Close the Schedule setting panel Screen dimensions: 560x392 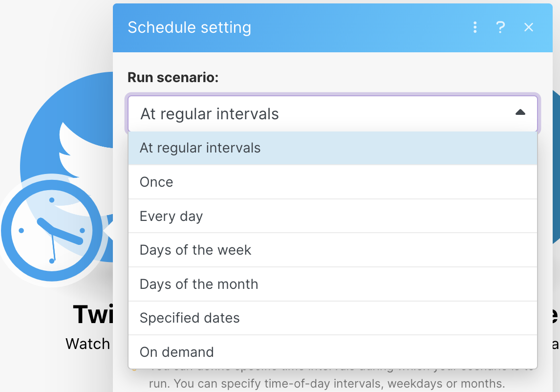(529, 27)
